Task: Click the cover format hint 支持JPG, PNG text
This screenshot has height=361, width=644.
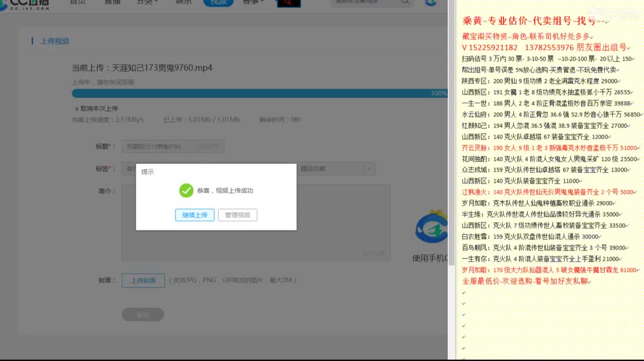Action: tap(232, 280)
